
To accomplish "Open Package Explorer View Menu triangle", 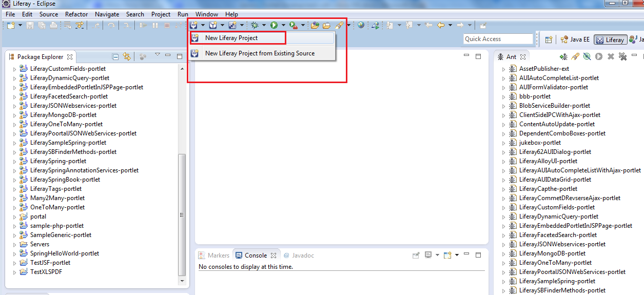I will [x=157, y=55].
